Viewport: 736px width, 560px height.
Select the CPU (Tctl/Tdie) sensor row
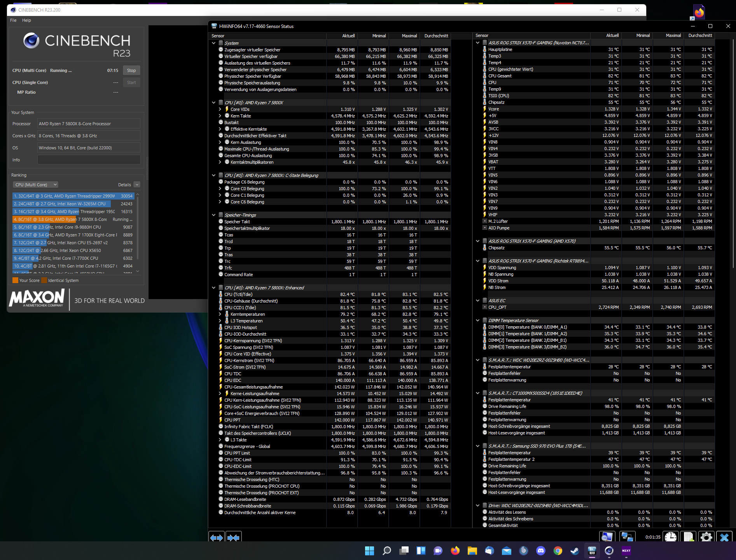tap(334, 294)
